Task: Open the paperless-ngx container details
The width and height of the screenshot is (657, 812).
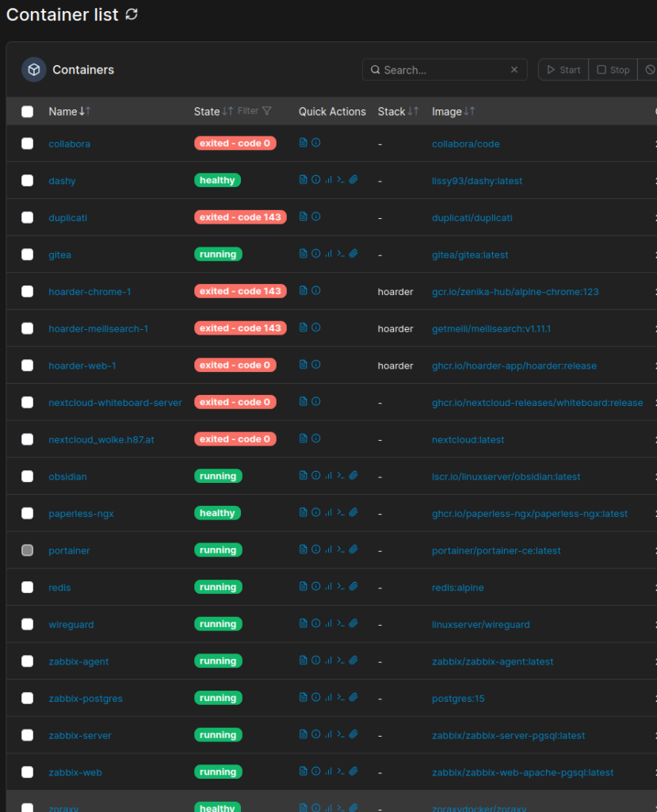Action: tap(82, 514)
